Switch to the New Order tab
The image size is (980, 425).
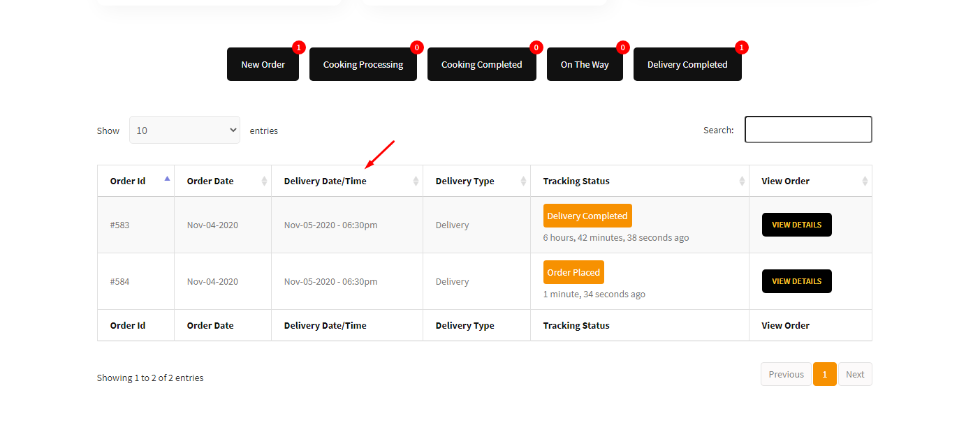(x=263, y=65)
